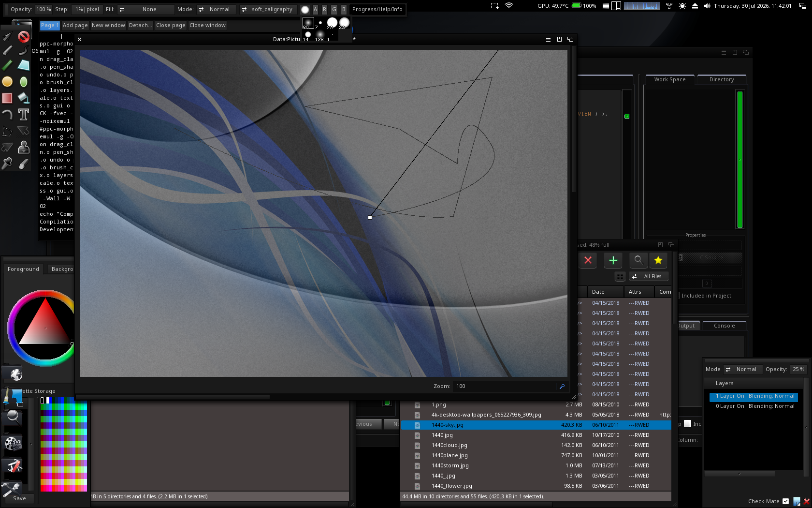The height and width of the screenshot is (508, 812).
Task: Select the arc curve tool
Action: pyautogui.click(x=7, y=114)
